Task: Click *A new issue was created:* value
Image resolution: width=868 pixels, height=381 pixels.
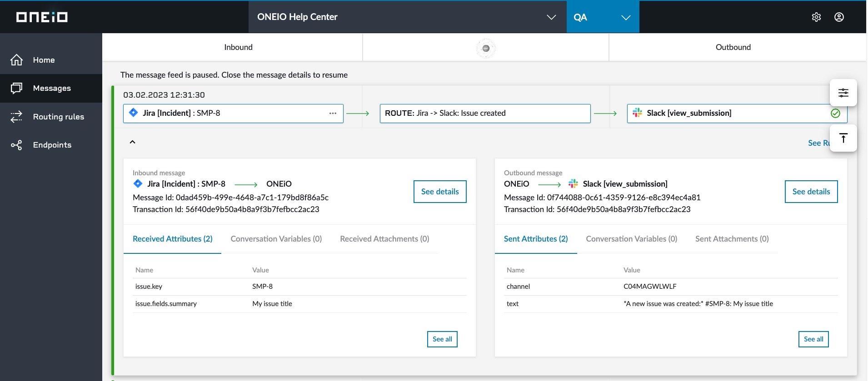Action: click(698, 304)
